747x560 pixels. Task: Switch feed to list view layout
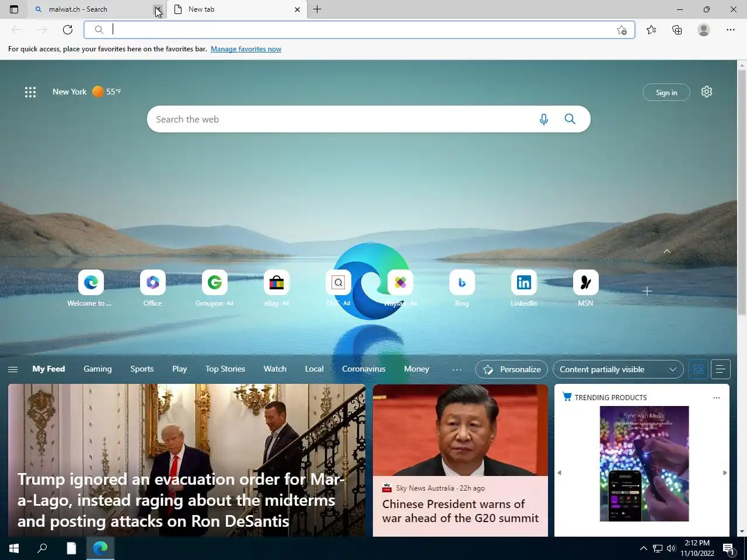pyautogui.click(x=721, y=369)
